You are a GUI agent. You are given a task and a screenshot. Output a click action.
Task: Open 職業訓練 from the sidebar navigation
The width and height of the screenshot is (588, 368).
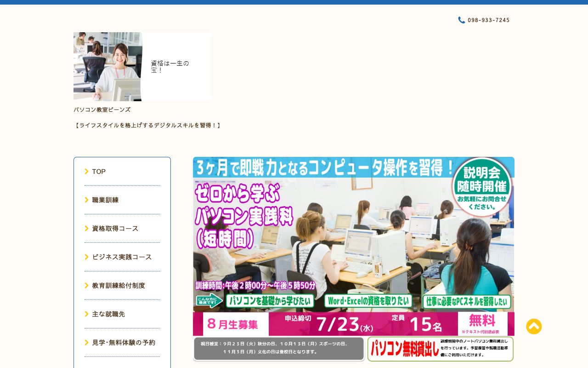(x=105, y=200)
